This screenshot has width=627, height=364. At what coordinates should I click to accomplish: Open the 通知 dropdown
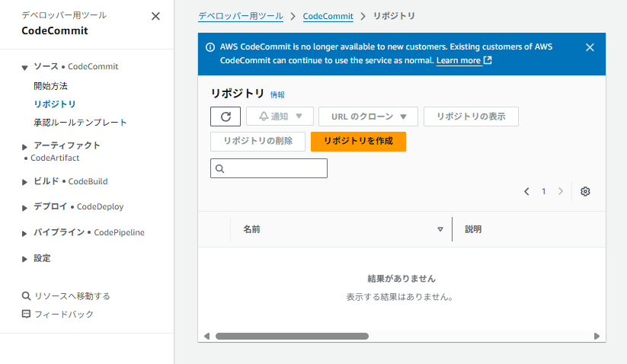(x=280, y=117)
